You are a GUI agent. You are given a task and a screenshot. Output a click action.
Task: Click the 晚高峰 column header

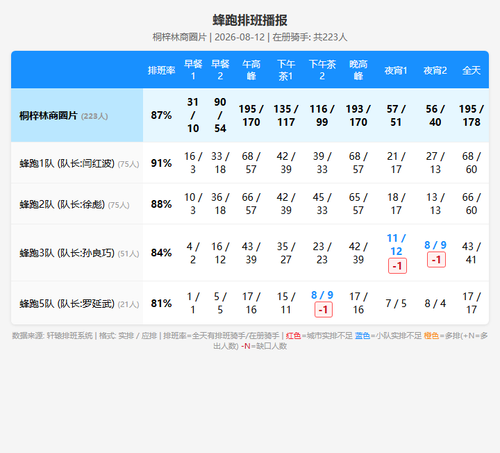[x=358, y=70]
